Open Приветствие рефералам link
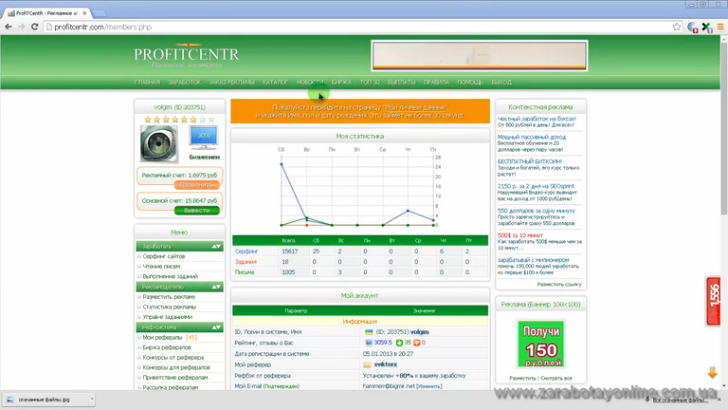Screen dimensions: 728x410 [175, 377]
